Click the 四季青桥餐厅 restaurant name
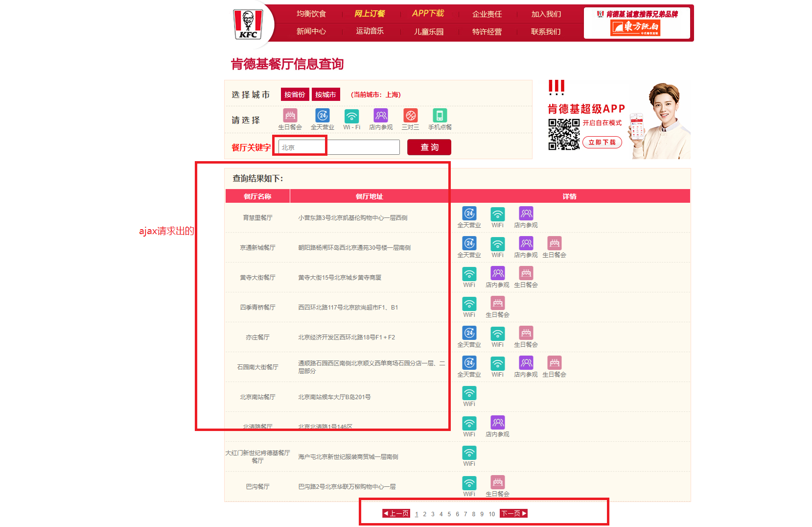 (x=257, y=307)
